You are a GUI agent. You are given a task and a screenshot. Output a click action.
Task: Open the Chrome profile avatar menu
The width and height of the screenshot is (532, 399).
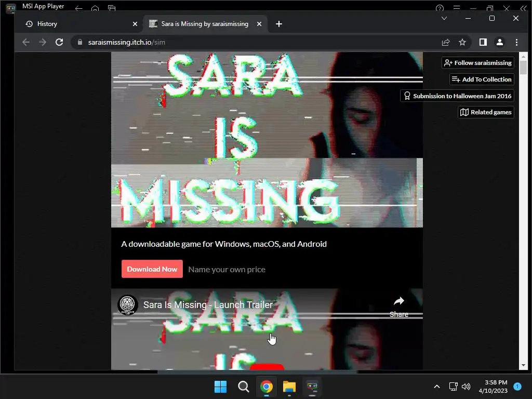[499, 42]
